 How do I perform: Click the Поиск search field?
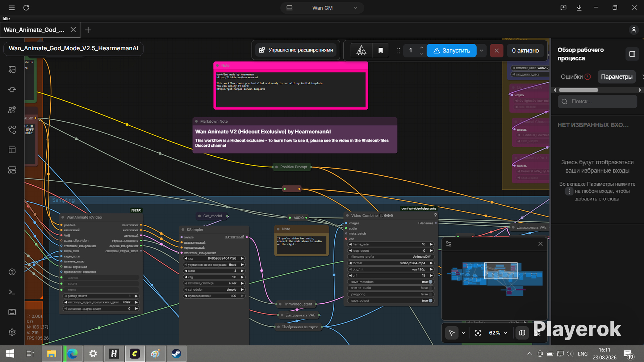597,102
